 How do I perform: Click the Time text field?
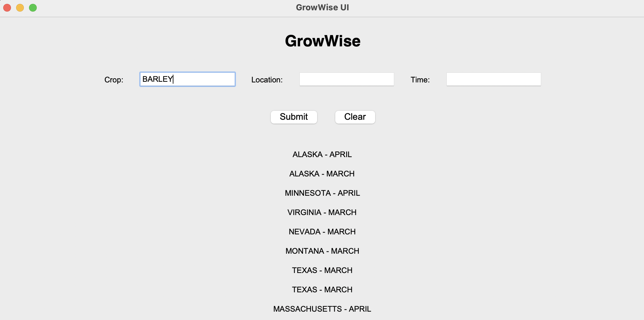tap(493, 79)
